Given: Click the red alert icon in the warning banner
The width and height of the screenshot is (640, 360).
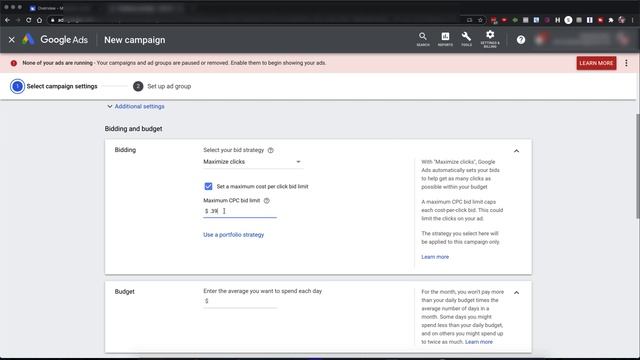Looking at the screenshot, I should click(x=14, y=63).
